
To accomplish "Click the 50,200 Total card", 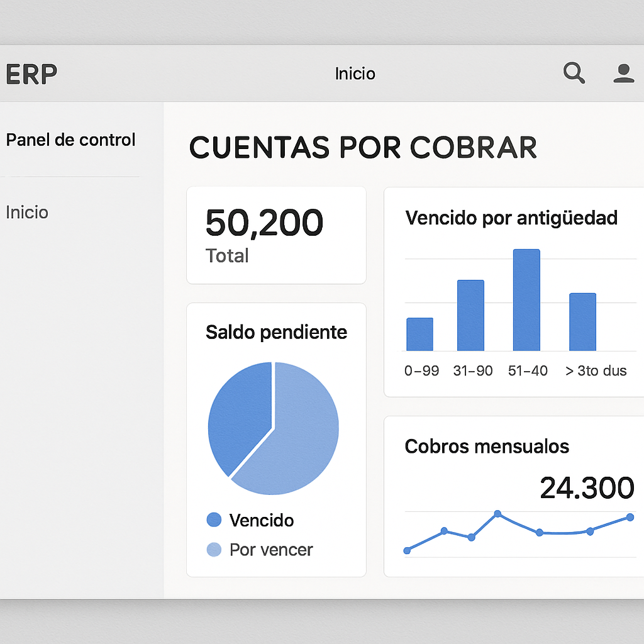I will coord(276,235).
